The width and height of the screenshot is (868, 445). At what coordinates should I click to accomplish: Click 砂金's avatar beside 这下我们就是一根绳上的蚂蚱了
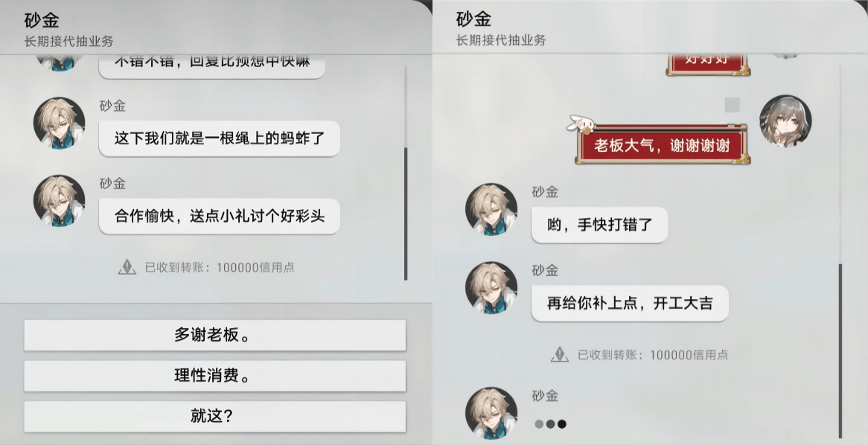click(60, 123)
